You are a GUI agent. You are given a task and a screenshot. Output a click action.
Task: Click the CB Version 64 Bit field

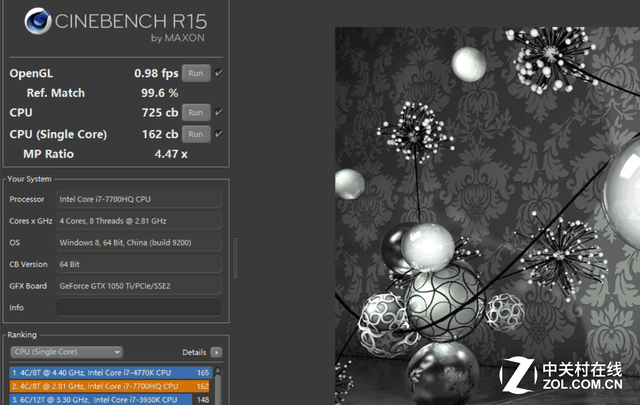click(x=139, y=264)
